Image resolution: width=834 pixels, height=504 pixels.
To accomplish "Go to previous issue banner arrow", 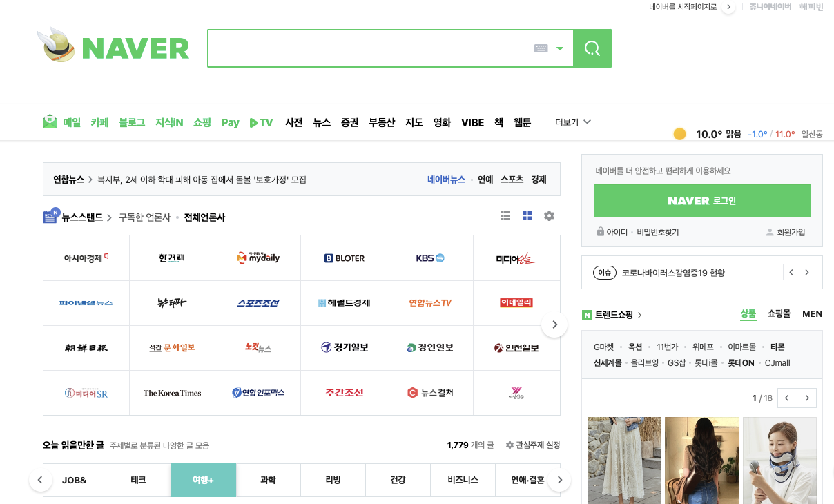I will (791, 272).
